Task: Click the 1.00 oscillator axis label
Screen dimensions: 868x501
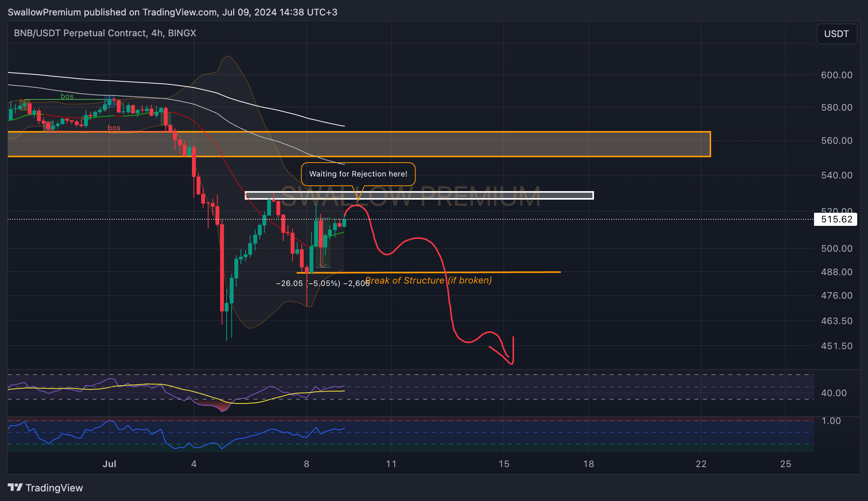Action: [831, 421]
